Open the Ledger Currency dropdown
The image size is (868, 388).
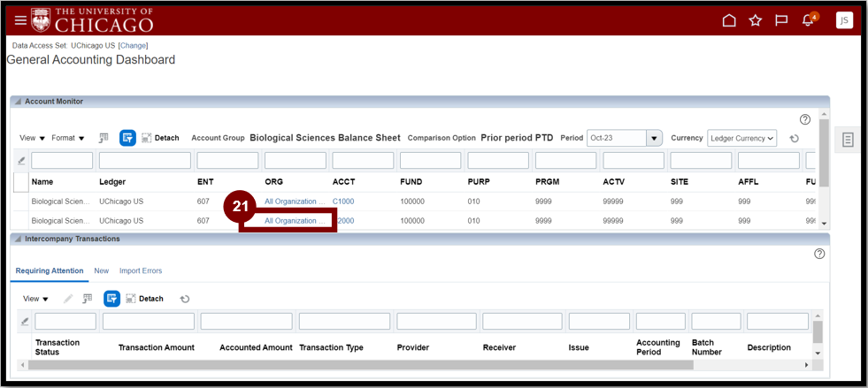741,138
